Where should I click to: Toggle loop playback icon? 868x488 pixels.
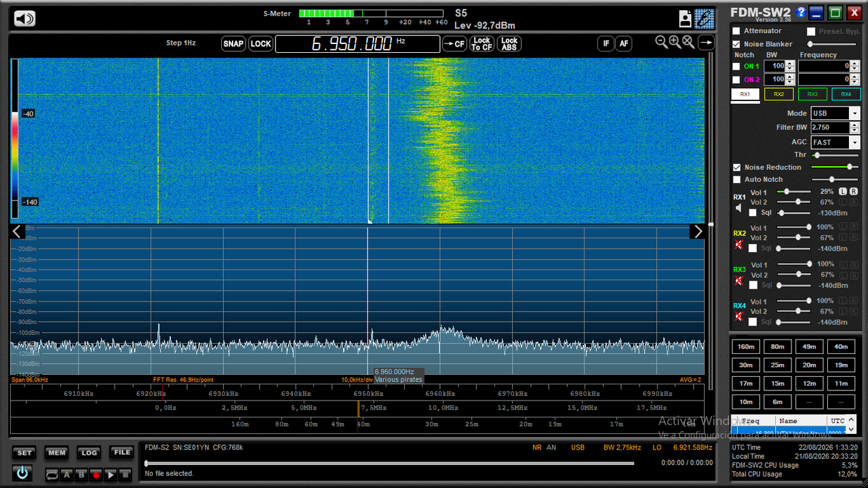point(52,474)
